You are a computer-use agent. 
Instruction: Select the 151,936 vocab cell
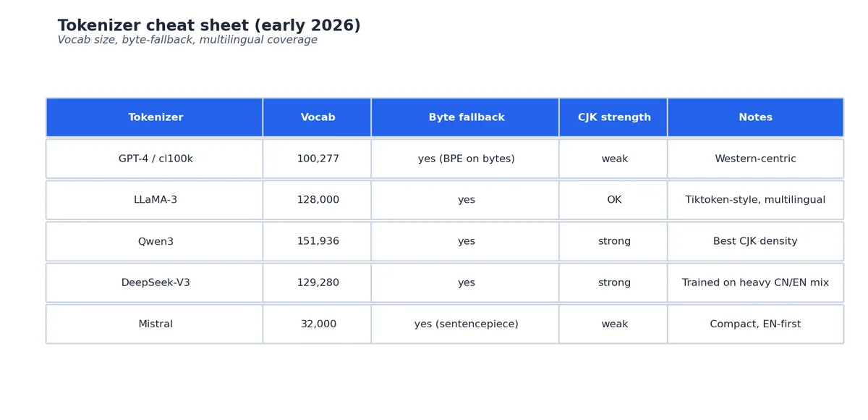point(318,241)
